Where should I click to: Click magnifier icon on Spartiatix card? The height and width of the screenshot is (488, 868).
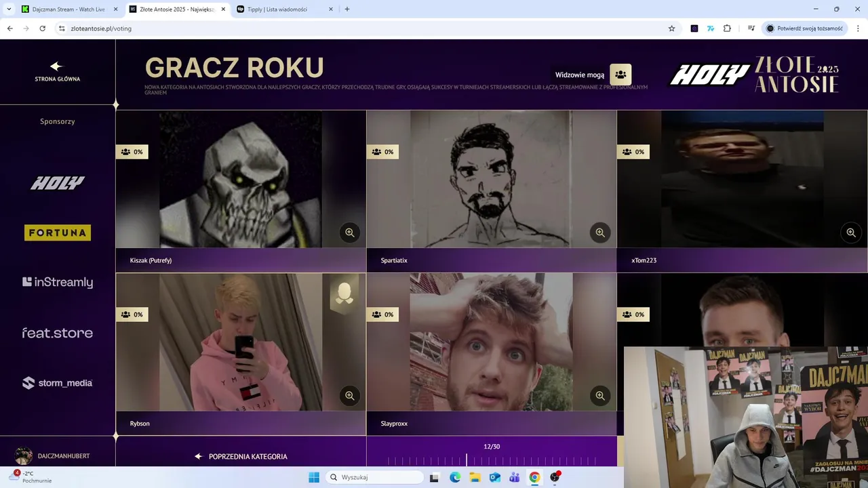tap(600, 232)
